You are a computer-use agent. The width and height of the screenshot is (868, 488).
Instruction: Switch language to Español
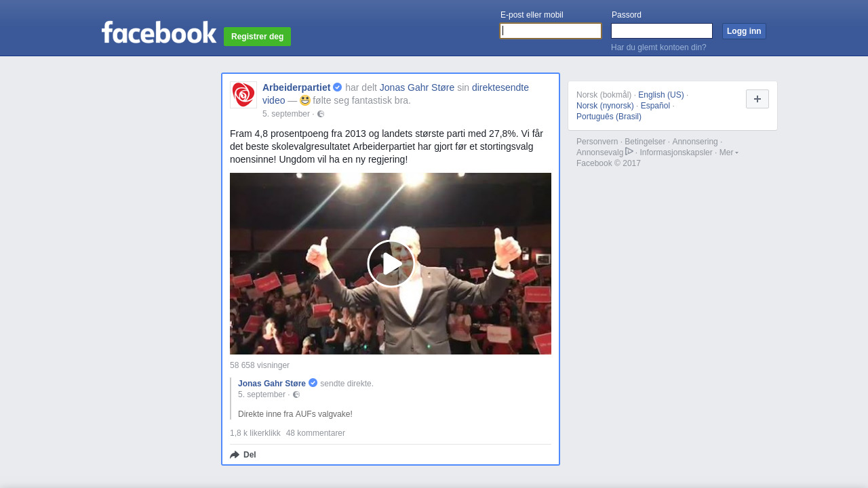[x=655, y=106]
